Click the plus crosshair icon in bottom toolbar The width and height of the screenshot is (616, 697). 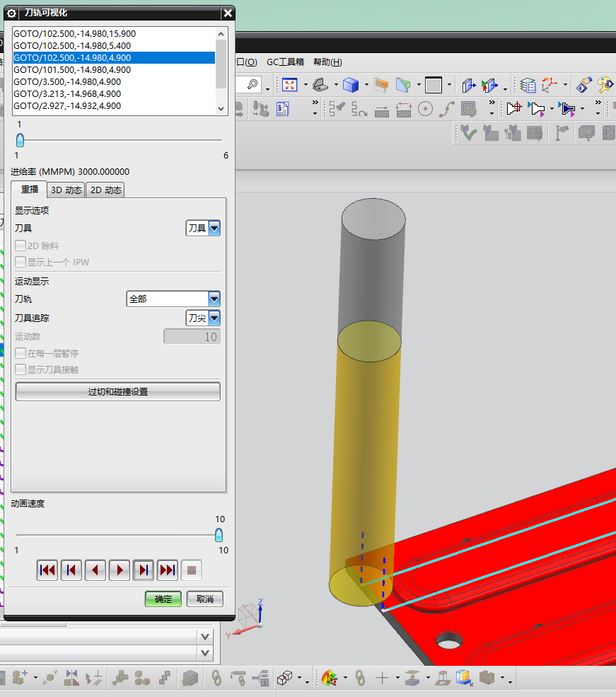coord(382,678)
